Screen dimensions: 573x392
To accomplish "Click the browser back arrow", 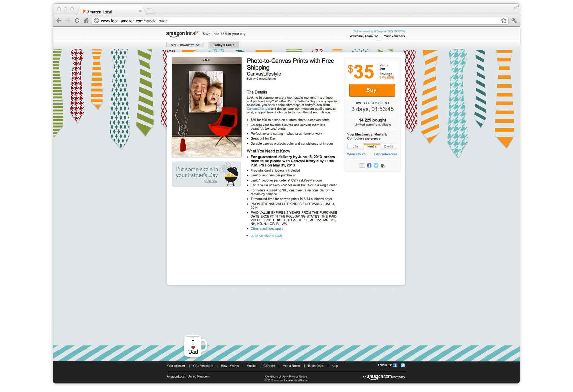I will pos(59,21).
